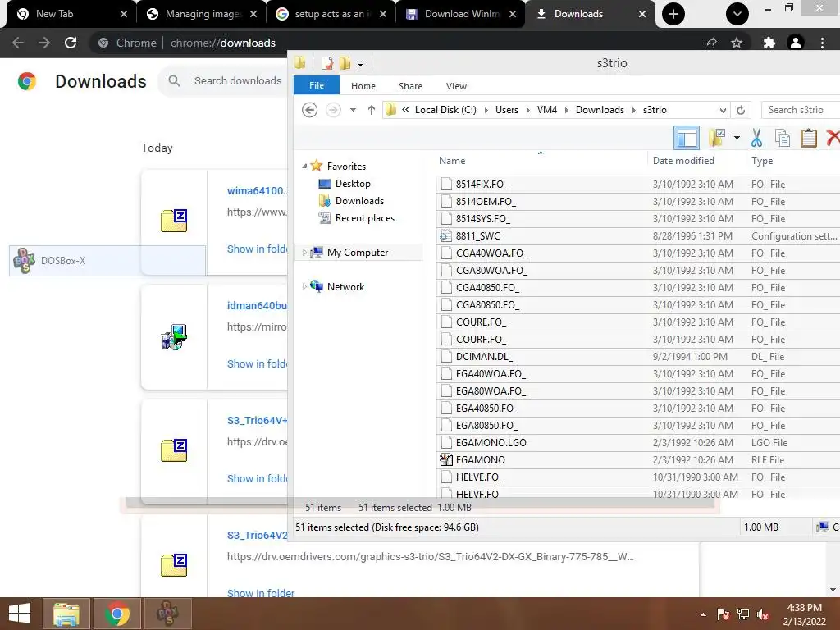
Task: Click the Chrome share page icon
Action: pos(710,43)
